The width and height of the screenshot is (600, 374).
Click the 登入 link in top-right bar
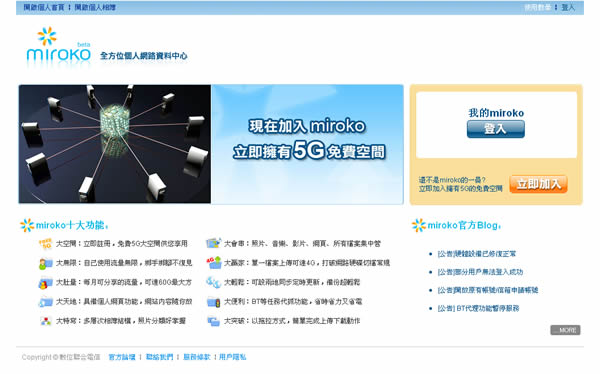coord(568,7)
